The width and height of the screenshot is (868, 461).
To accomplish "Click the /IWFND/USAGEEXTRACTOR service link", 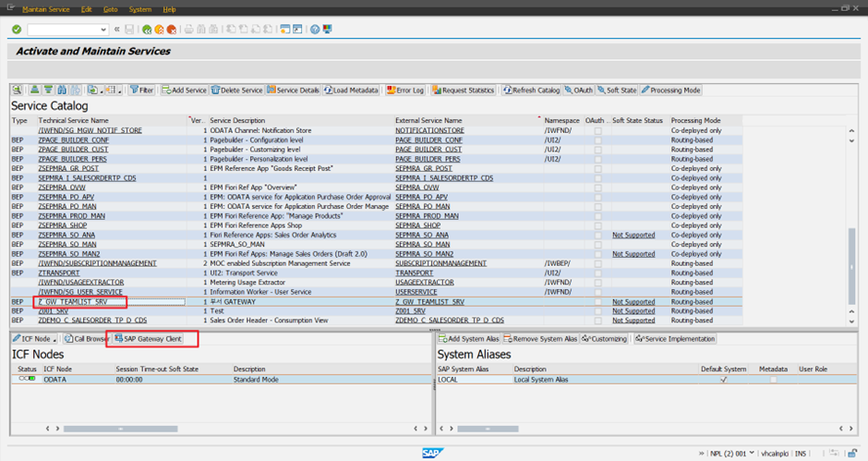I will tap(81, 283).
